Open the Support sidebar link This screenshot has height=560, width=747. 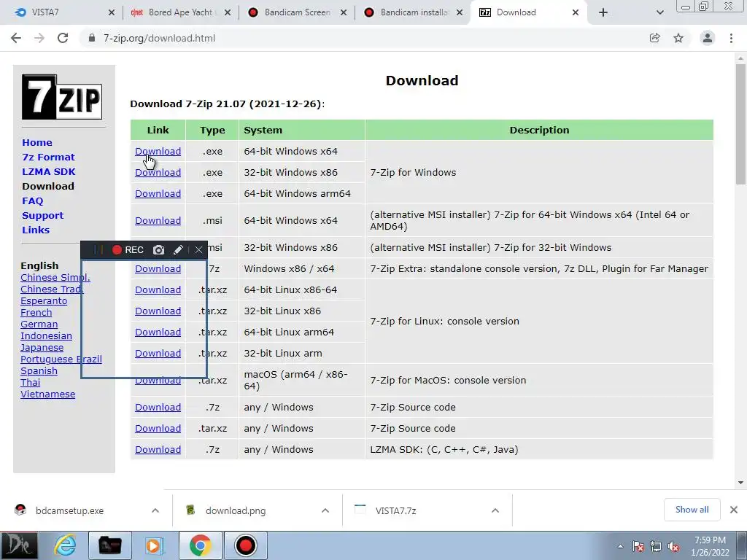(42, 215)
